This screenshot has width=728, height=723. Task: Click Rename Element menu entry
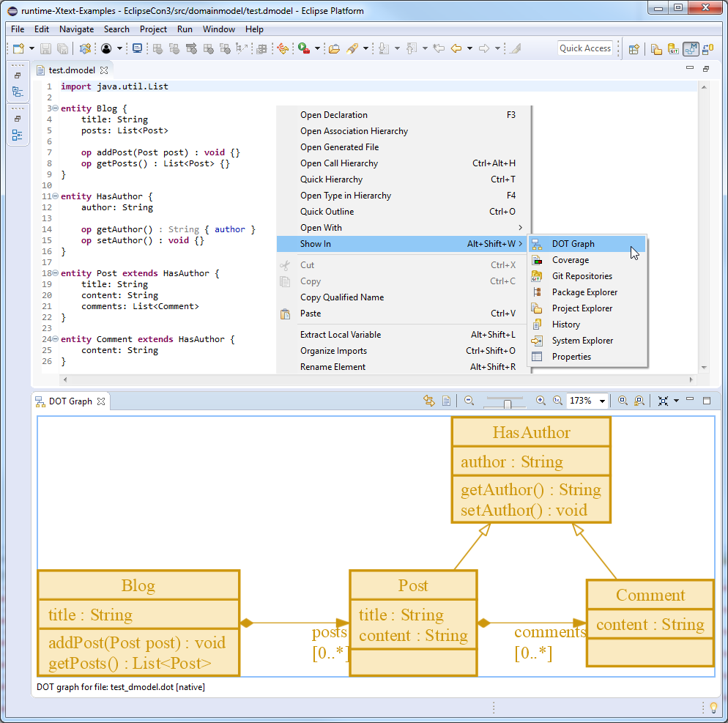click(x=403, y=367)
